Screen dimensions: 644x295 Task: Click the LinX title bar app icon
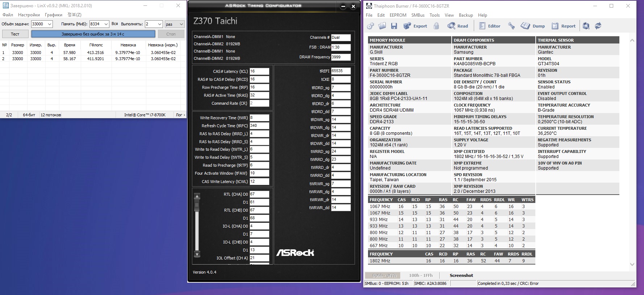click(5, 5)
